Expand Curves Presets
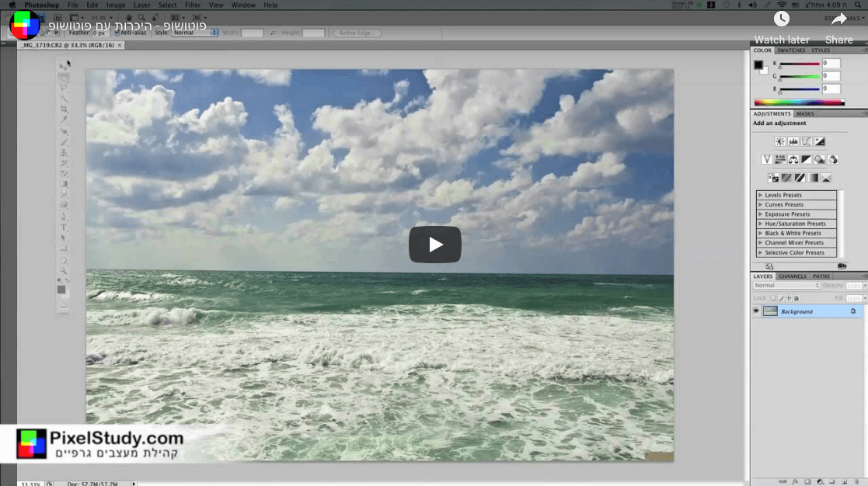Viewport: 868px width, 486px height. (761, 205)
